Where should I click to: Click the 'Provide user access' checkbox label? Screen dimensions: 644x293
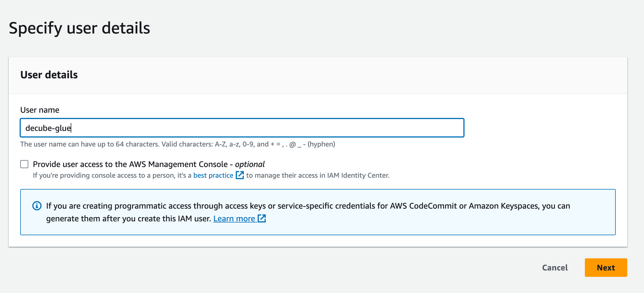click(x=130, y=164)
